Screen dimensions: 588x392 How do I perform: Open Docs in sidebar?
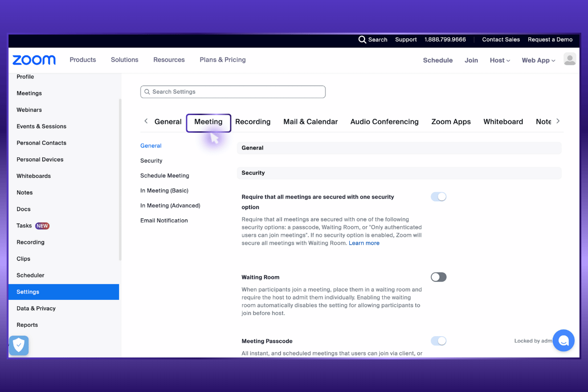tap(24, 209)
